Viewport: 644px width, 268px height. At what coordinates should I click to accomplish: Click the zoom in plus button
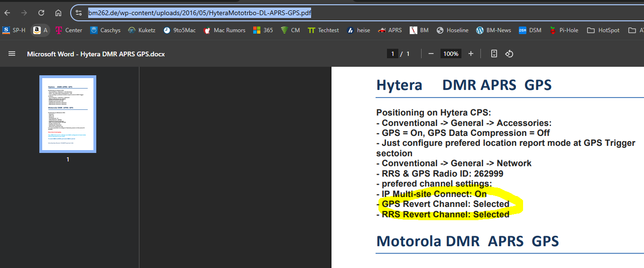[471, 54]
